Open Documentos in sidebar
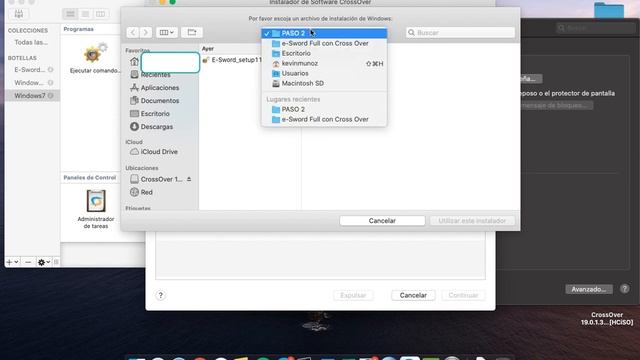The width and height of the screenshot is (640, 360). coord(155,101)
